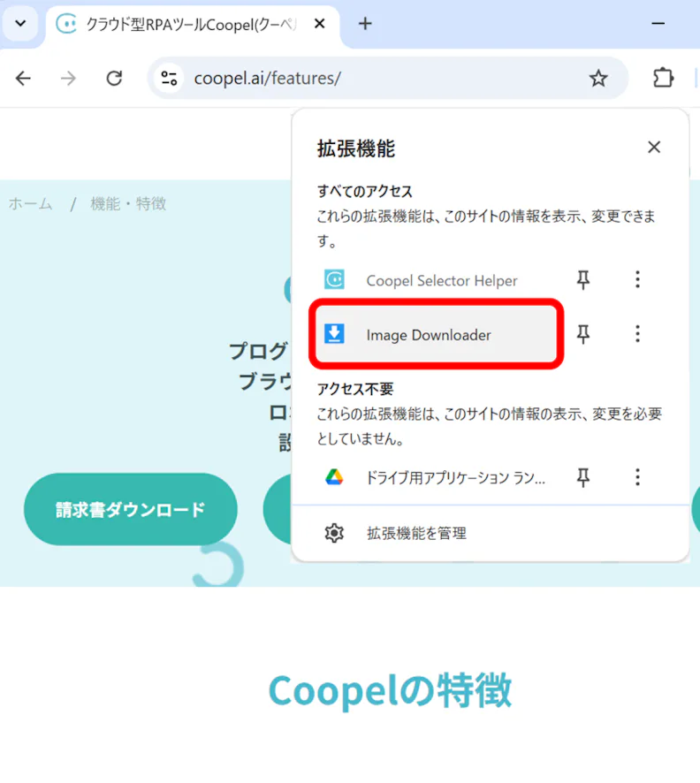
Task: Pin the Coopel Selector Helper extension
Action: 583,279
